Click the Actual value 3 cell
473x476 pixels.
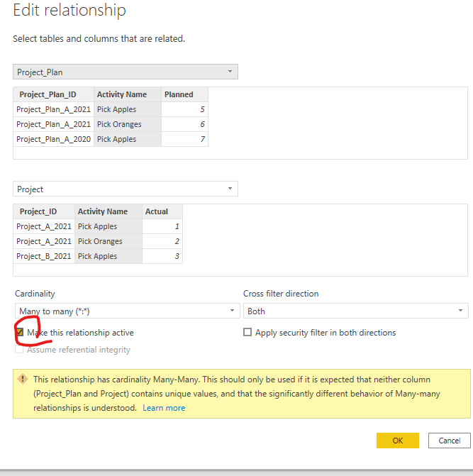click(x=162, y=256)
